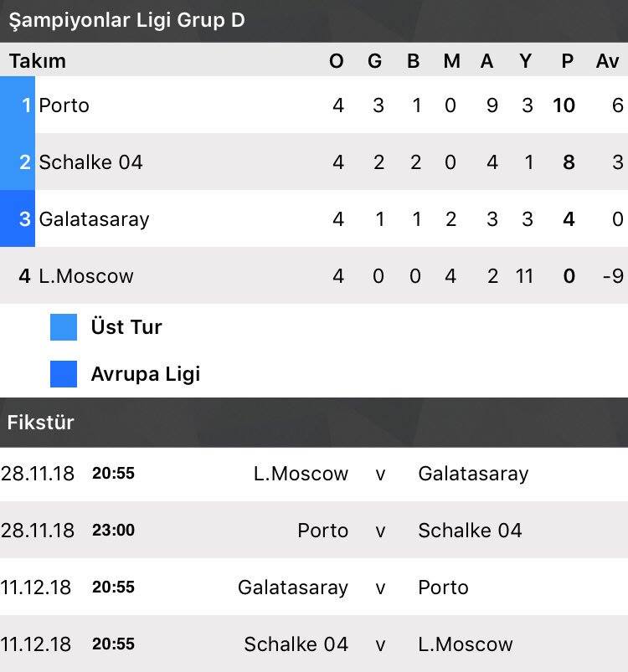Click the dark blue Avrupa Ligi legend swatch
The height and width of the screenshot is (672, 628).
[x=64, y=374]
